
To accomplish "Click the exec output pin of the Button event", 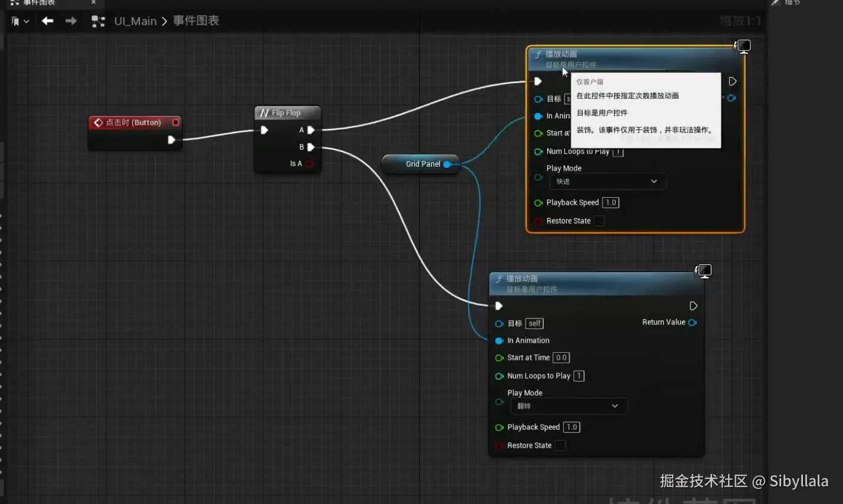I will [171, 140].
